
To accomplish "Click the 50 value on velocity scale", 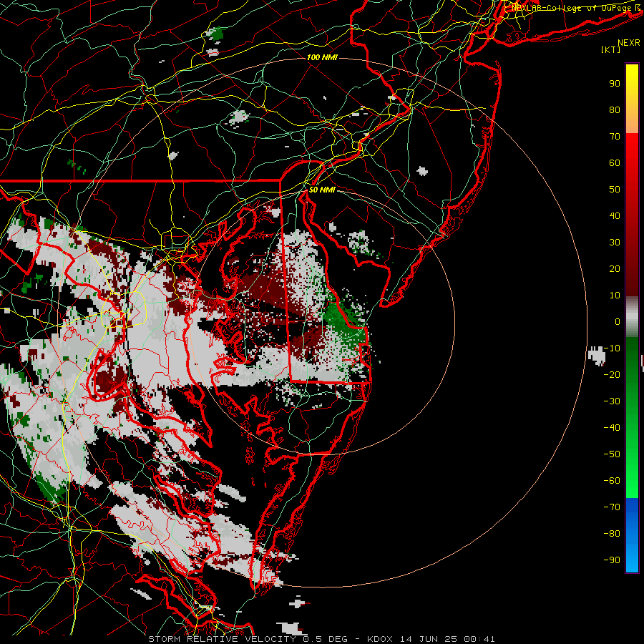I will click(615, 190).
